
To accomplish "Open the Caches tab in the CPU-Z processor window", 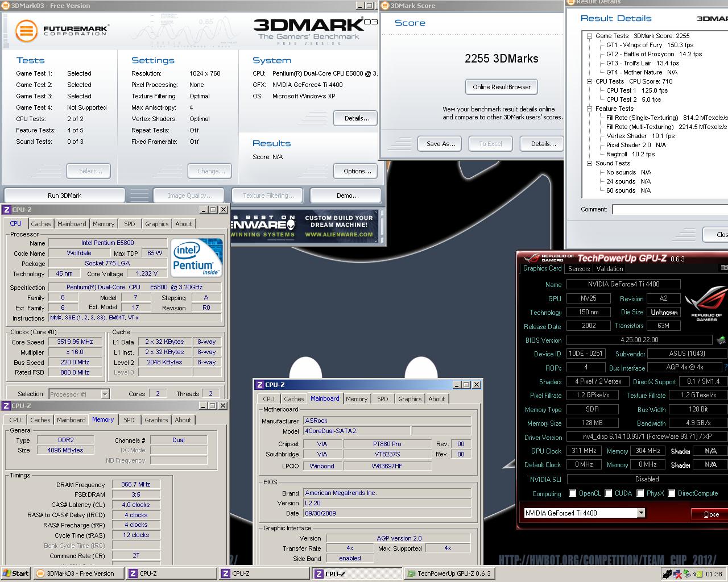I will [41, 224].
